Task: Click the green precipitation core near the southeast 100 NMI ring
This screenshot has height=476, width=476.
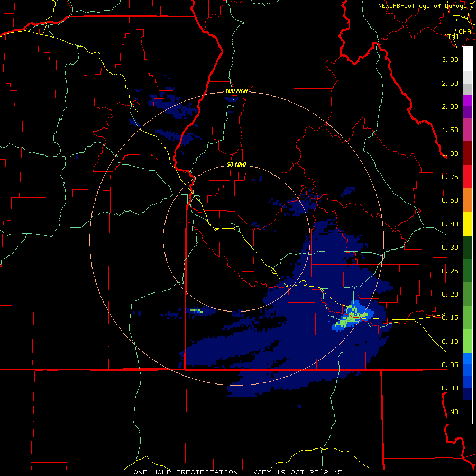Action: [352, 317]
